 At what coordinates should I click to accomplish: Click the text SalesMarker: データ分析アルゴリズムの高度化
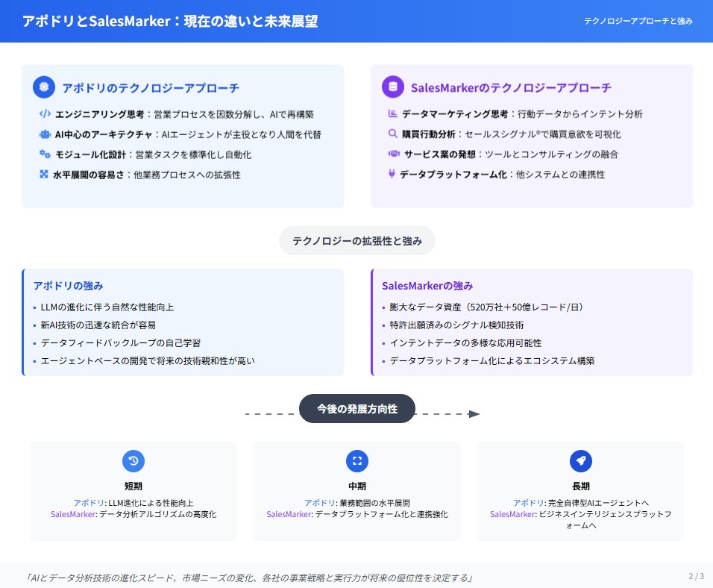coord(134,514)
